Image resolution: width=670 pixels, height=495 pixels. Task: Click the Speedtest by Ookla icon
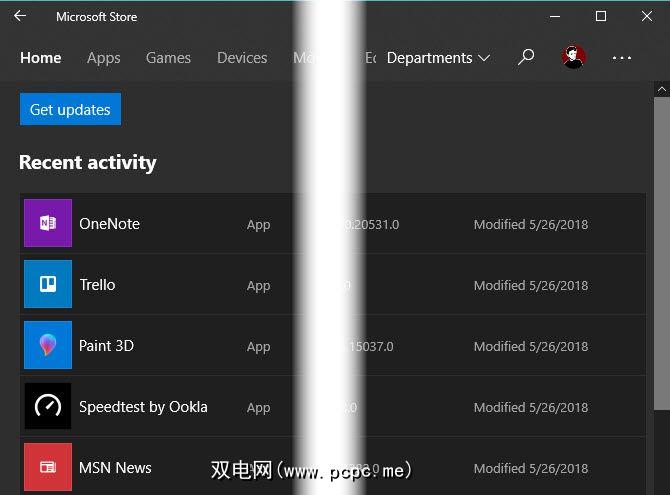48,406
